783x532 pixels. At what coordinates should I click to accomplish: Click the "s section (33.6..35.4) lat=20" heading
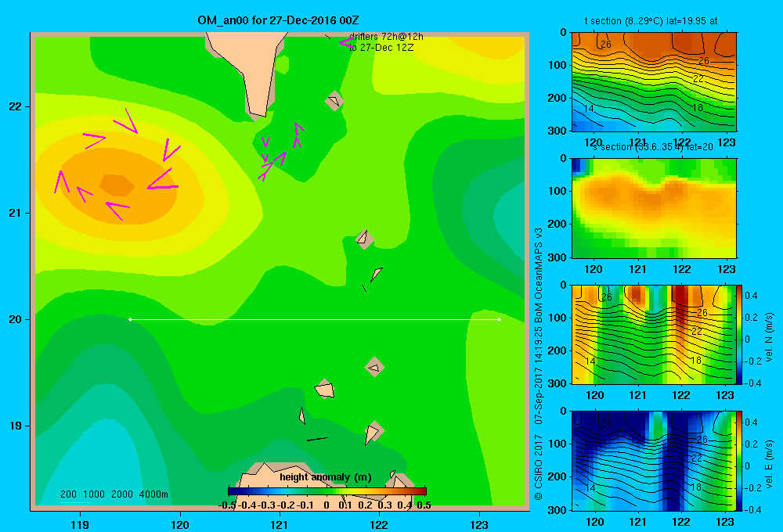[x=653, y=147]
